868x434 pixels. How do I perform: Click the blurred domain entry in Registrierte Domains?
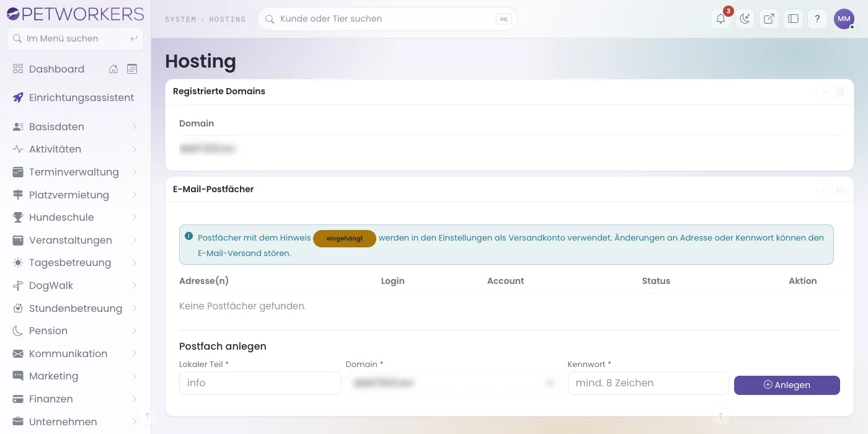(x=208, y=149)
